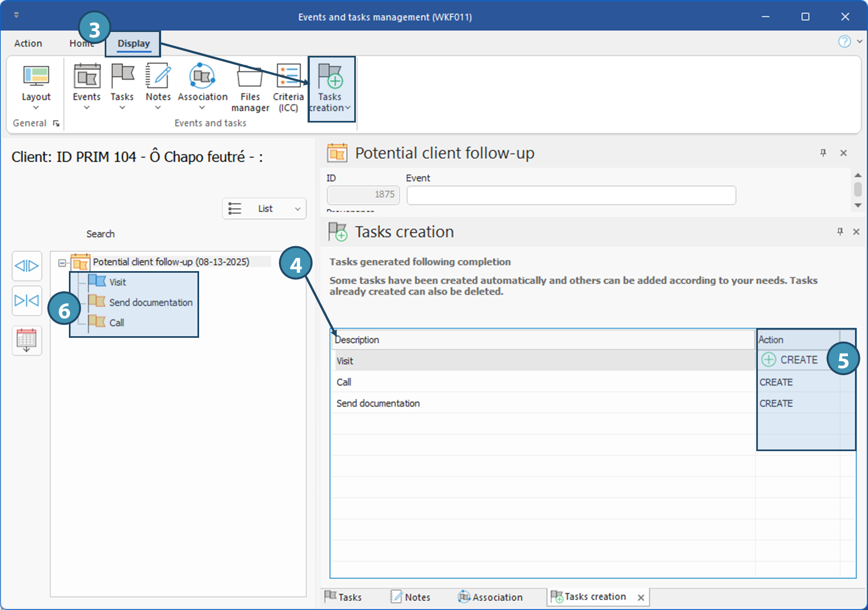Click the Tasks creation ribbon button
Image resolution: width=868 pixels, height=610 pixels.
click(330, 87)
